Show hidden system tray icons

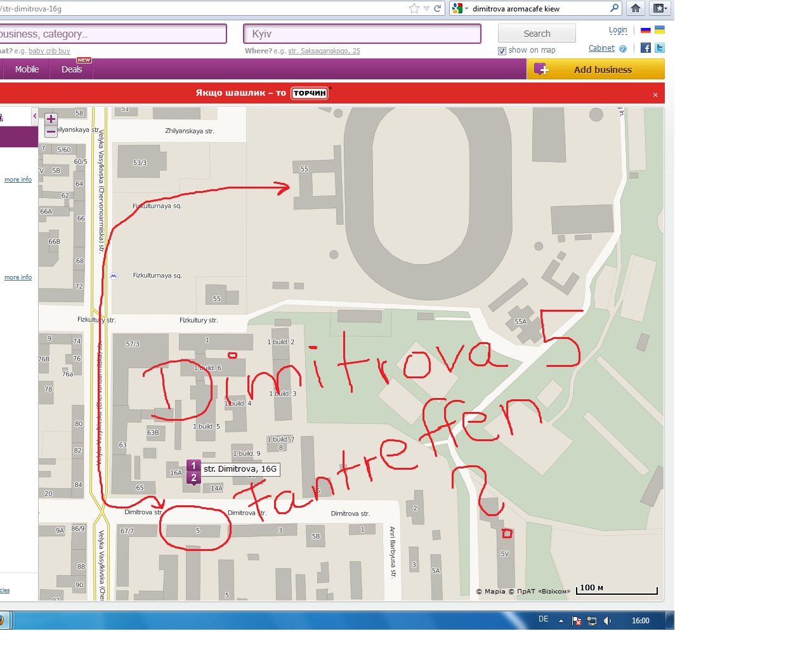pyautogui.click(x=561, y=621)
